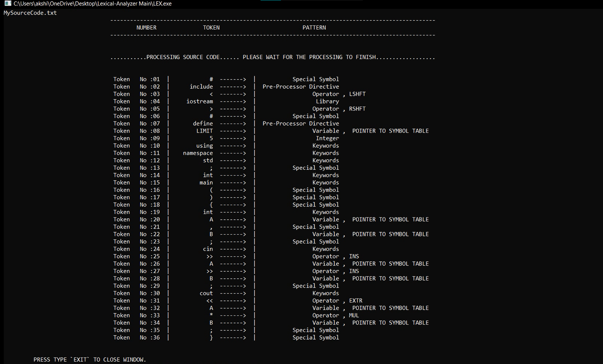Viewport: 603px width, 364px height.
Task: Select the 'main' token text
Action: coord(206,183)
